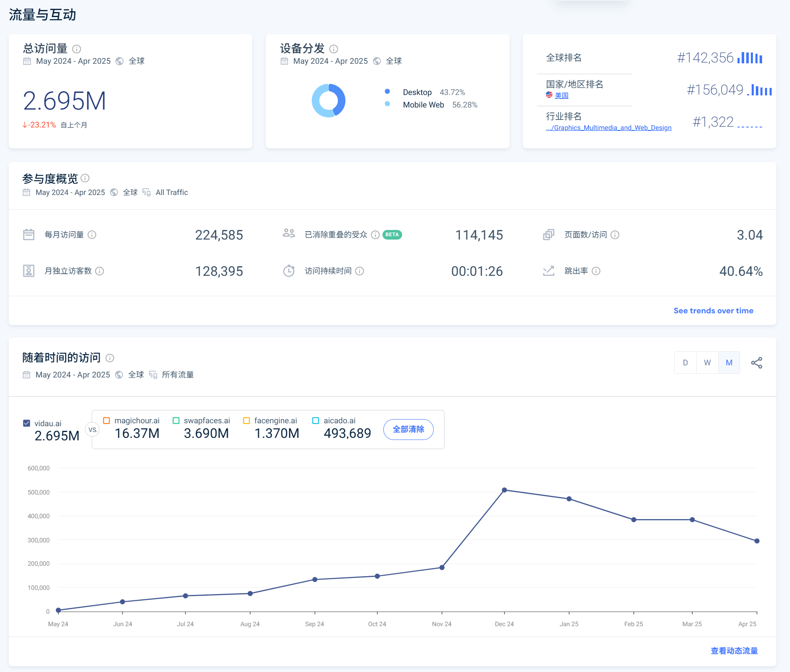This screenshot has height=672, width=790.
Task: Click the global rank mini bar chart
Action: [x=750, y=58]
